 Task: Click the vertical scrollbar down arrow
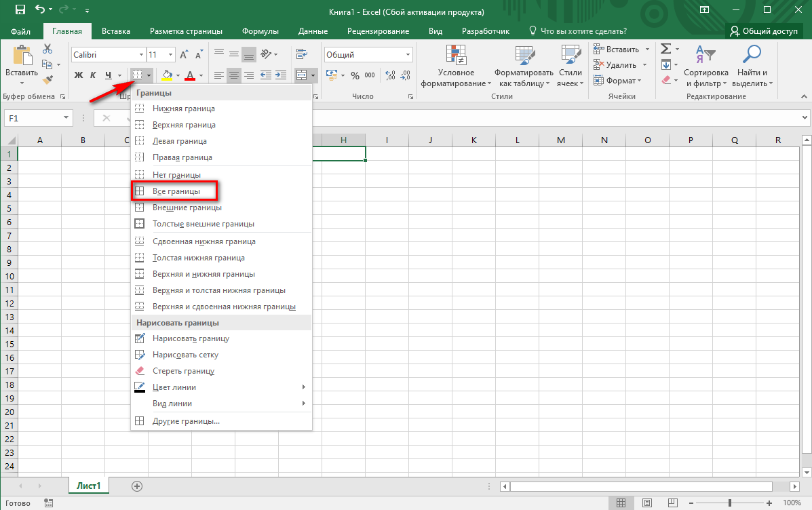point(807,472)
